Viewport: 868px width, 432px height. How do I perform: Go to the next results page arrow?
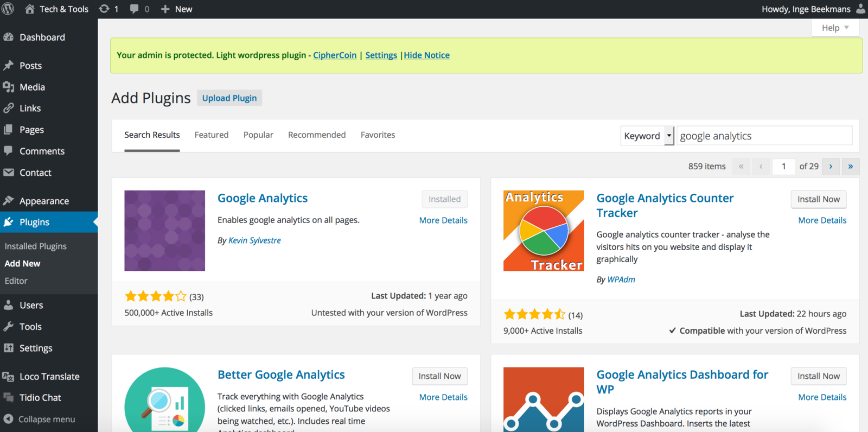[x=831, y=167]
